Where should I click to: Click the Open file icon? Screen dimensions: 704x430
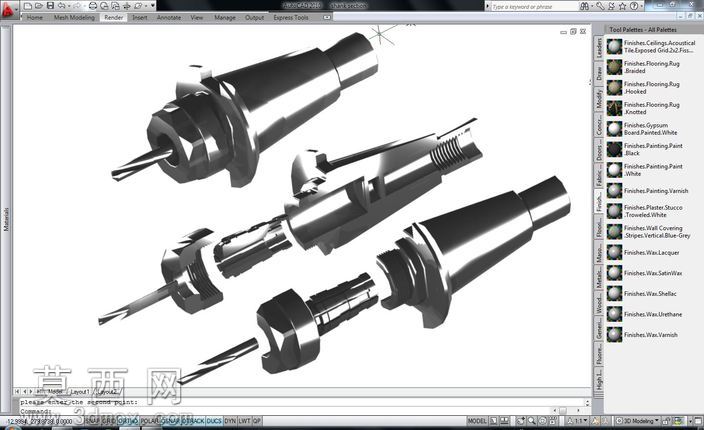pos(39,6)
